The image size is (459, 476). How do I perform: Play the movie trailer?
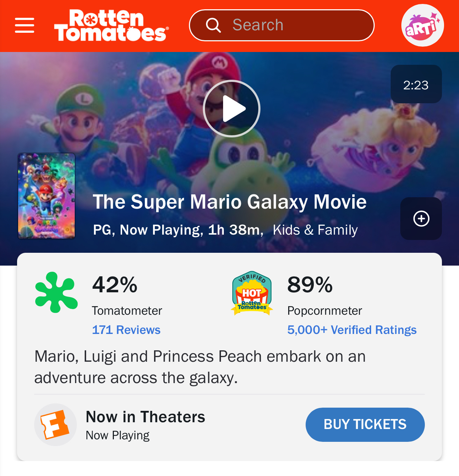(x=232, y=109)
